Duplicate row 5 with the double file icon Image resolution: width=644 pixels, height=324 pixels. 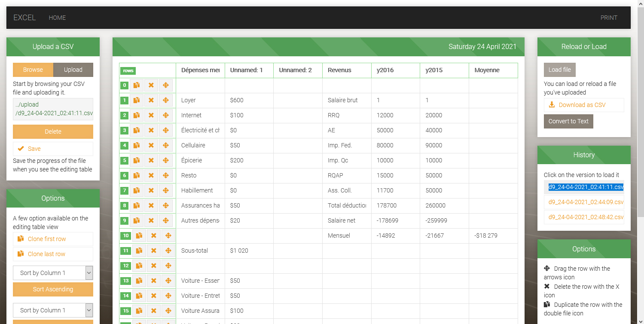pos(137,161)
